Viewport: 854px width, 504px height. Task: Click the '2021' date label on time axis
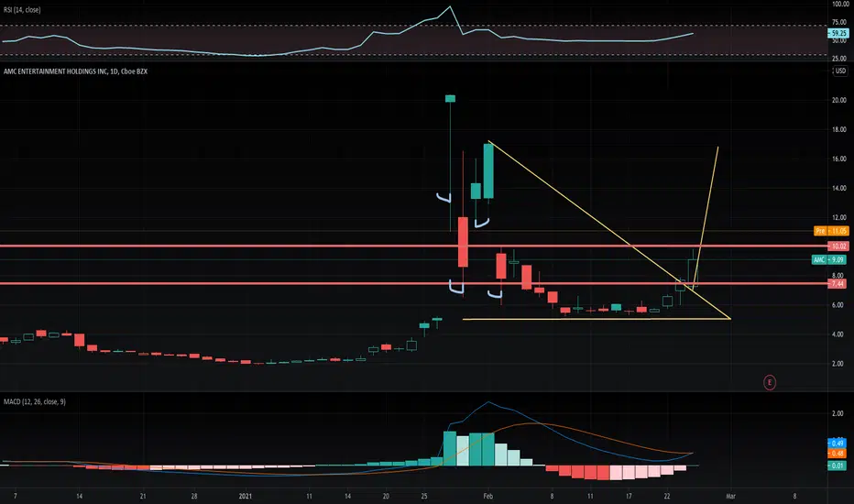246,497
